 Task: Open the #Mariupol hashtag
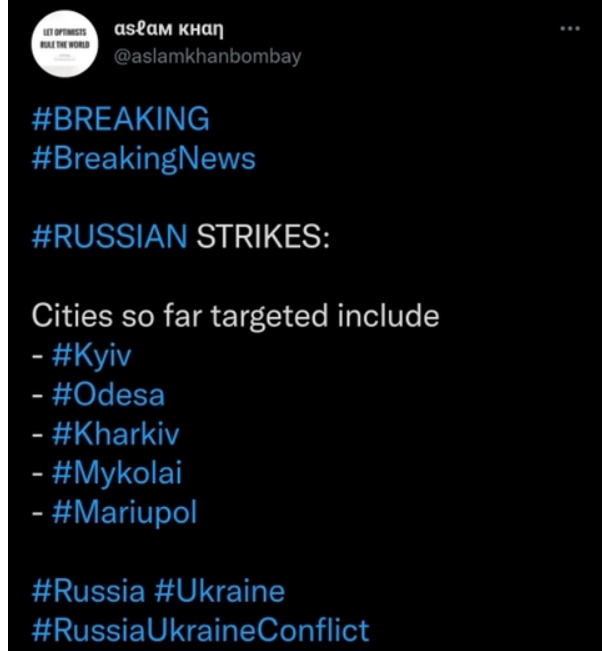pos(123,512)
